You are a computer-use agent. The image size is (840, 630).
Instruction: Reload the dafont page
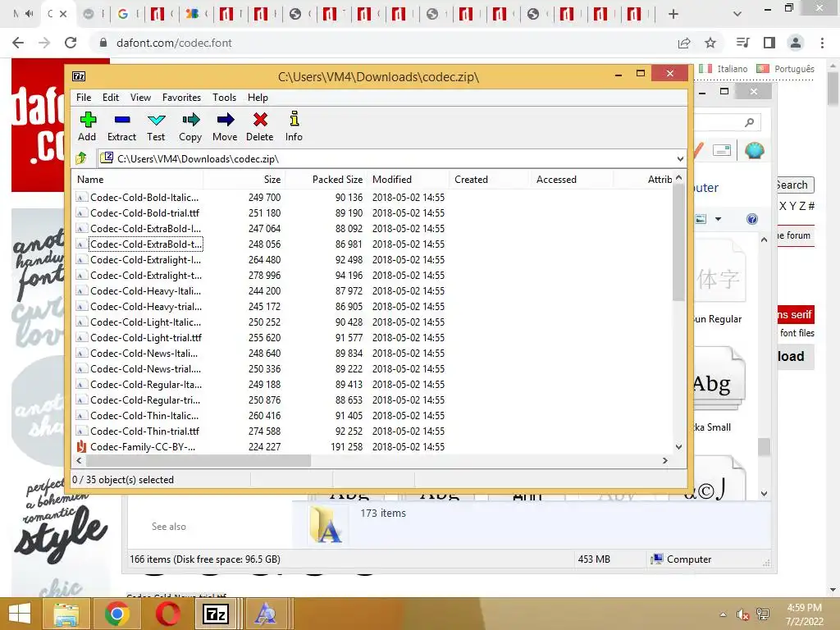tap(71, 43)
